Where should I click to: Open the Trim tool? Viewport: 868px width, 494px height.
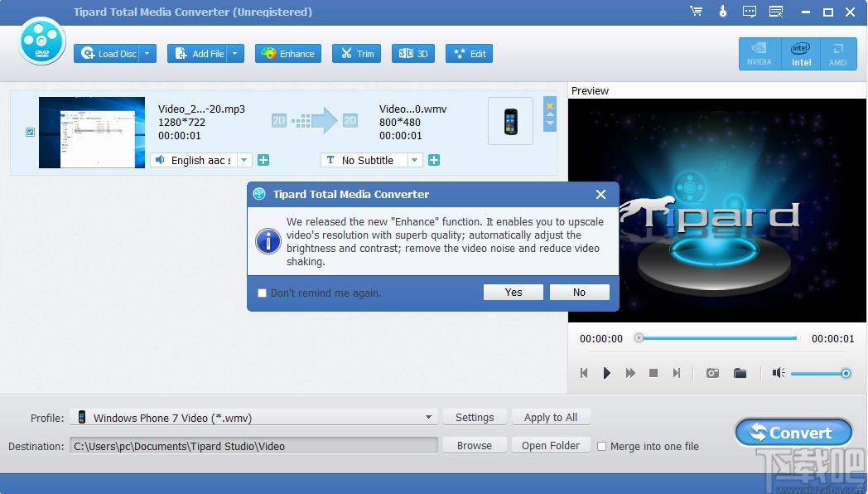tap(356, 54)
